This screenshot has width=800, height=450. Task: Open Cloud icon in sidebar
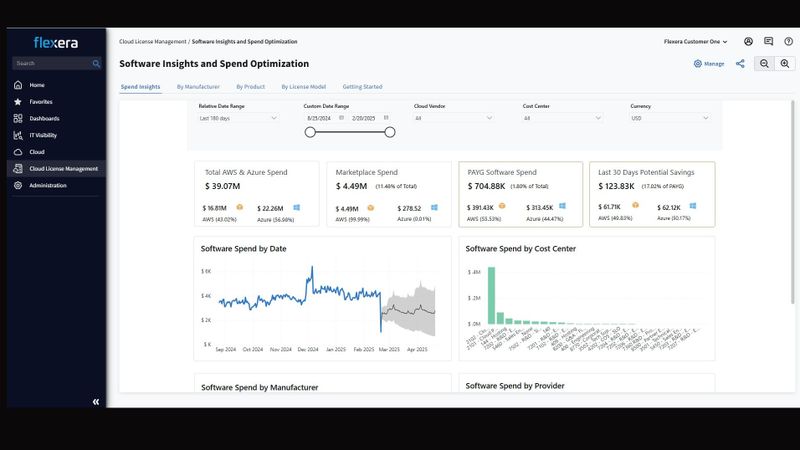(x=18, y=152)
